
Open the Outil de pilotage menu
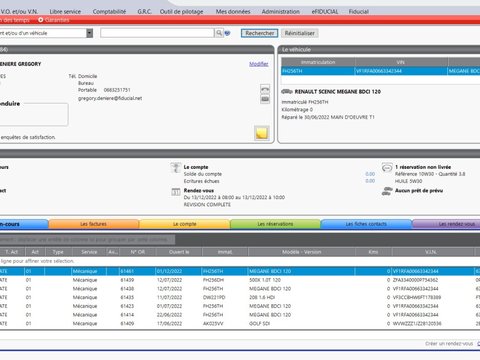181,12
